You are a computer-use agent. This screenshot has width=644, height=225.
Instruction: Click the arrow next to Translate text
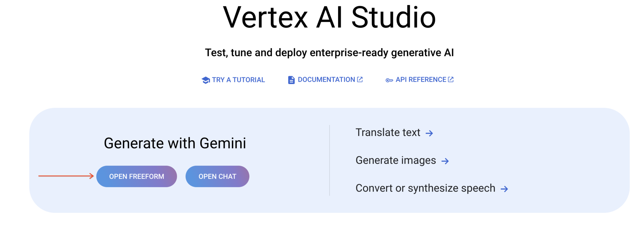pos(429,133)
